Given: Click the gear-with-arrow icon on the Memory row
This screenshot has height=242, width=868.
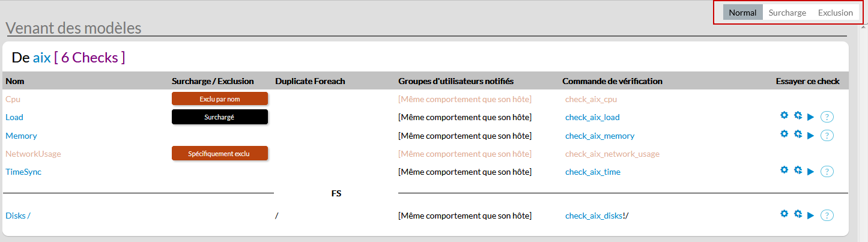Looking at the screenshot, I should click(x=798, y=134).
